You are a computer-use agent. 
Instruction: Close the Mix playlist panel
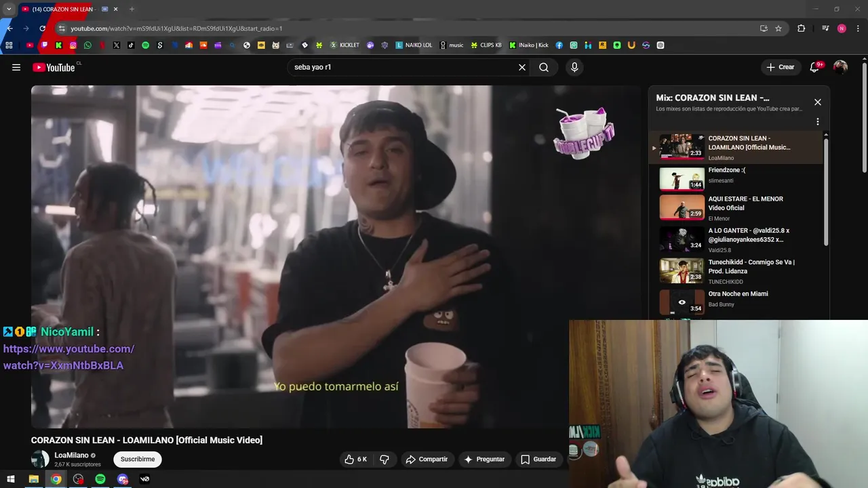tap(818, 102)
